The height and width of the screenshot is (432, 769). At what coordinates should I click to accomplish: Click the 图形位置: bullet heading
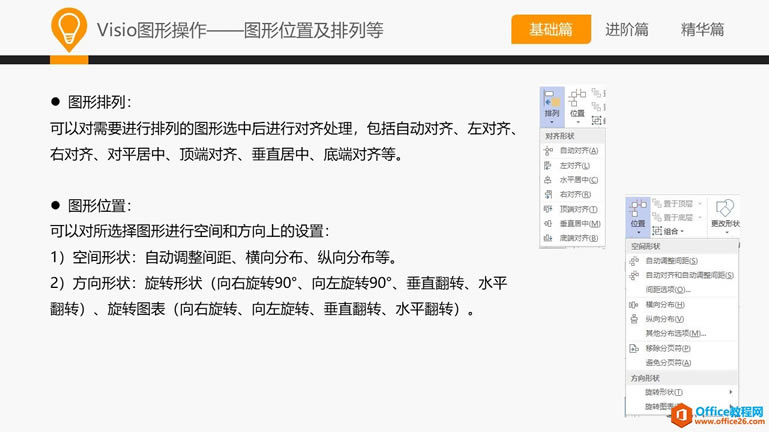(x=91, y=205)
